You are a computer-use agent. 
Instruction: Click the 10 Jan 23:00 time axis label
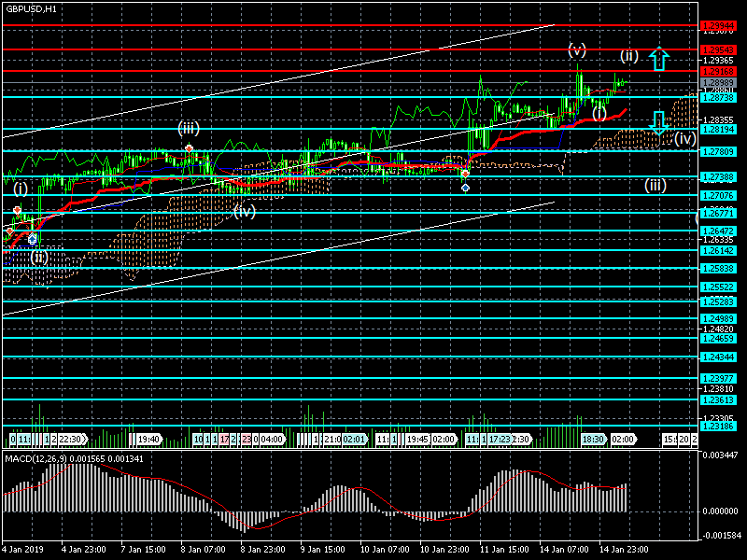[444, 549]
